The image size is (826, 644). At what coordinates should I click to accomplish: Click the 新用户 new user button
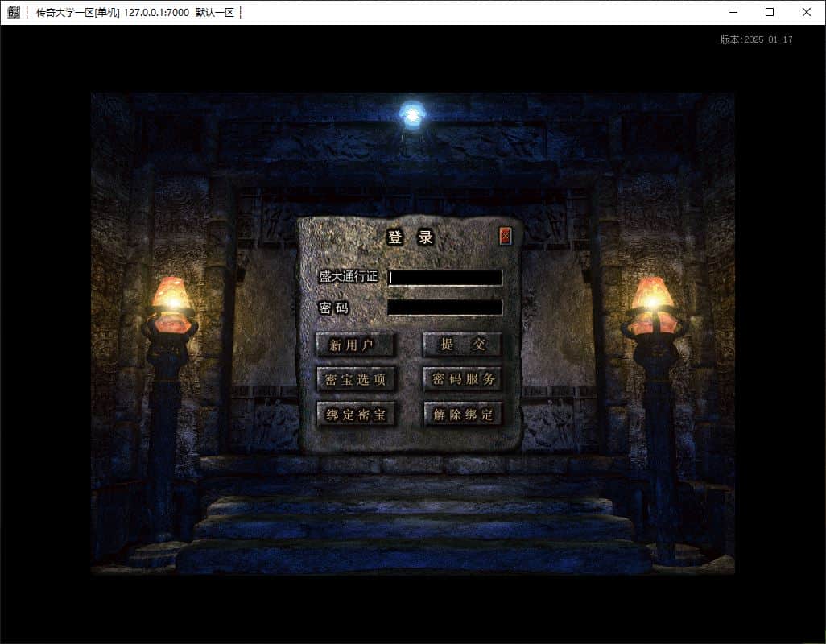(x=356, y=345)
